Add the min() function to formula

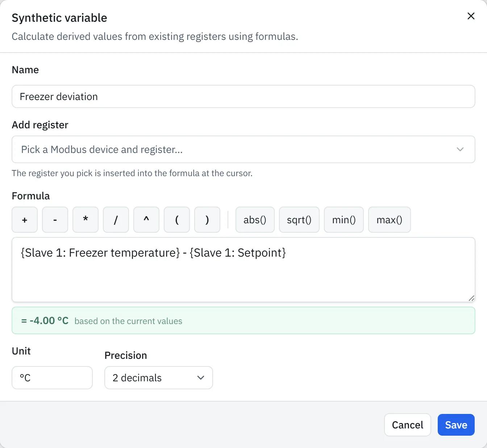tap(344, 220)
